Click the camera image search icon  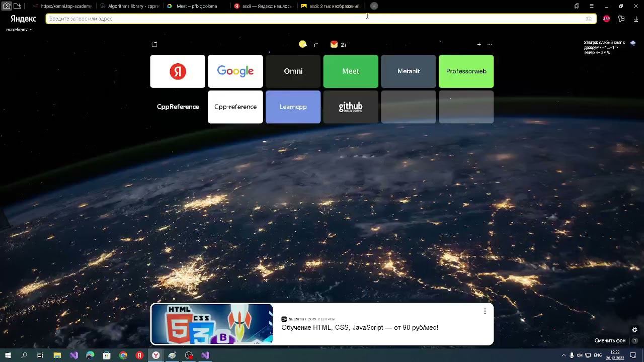pyautogui.click(x=589, y=19)
